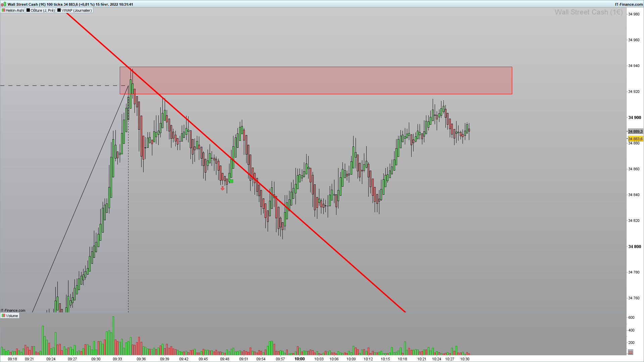The width and height of the screenshot is (644, 362).
Task: Select the thick red descending trendline
Action: pyautogui.click(x=335, y=251)
